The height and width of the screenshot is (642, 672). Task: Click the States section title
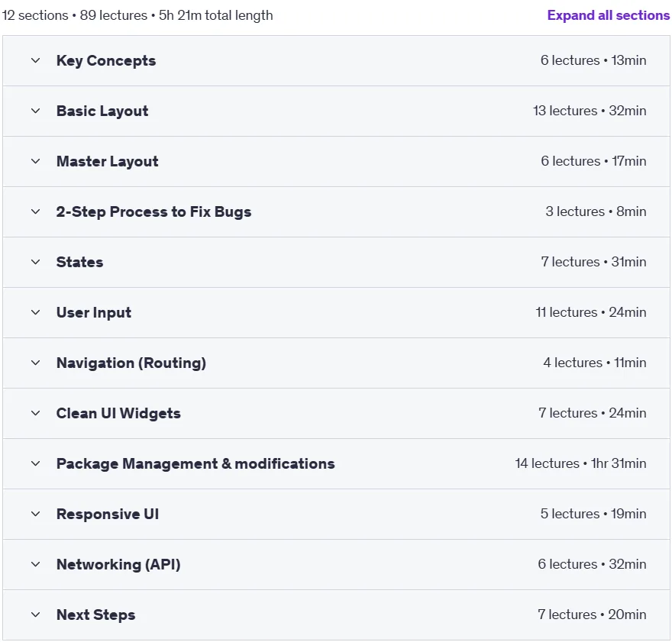click(79, 262)
